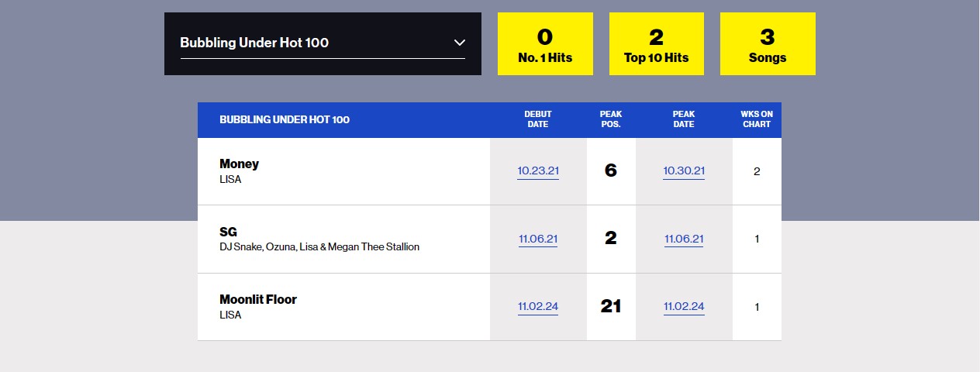Open Moonlit Floor debut date 11.02.24
Viewport: 980px width, 372px height.
click(x=538, y=306)
